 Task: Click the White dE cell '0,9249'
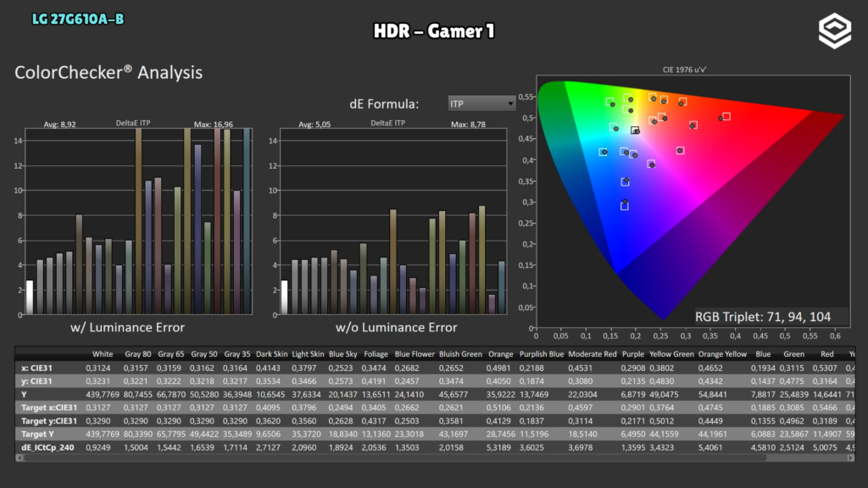[x=98, y=447]
